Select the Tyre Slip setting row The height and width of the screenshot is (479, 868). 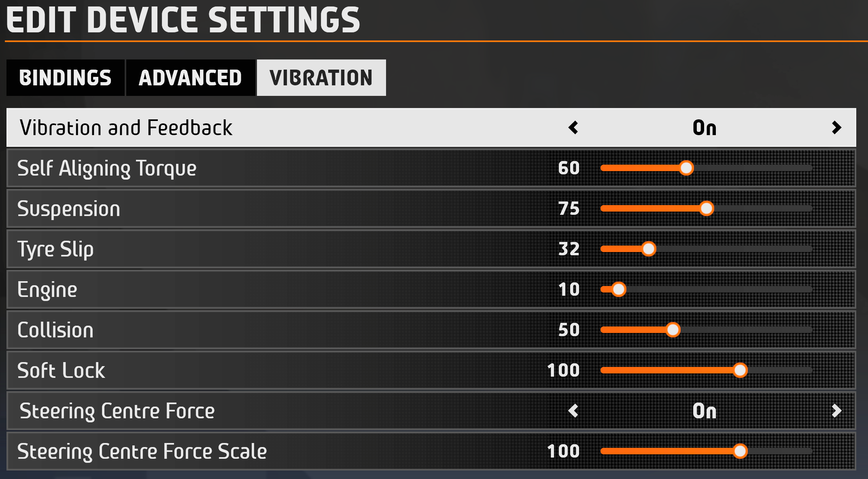tap(431, 249)
